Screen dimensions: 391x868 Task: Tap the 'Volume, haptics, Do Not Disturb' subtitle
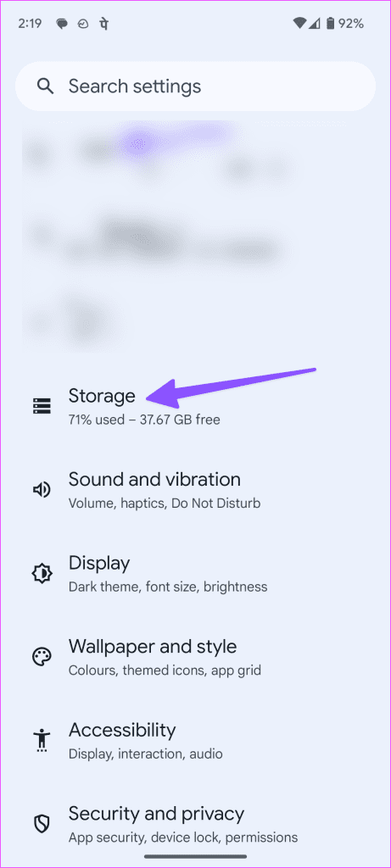165,504
